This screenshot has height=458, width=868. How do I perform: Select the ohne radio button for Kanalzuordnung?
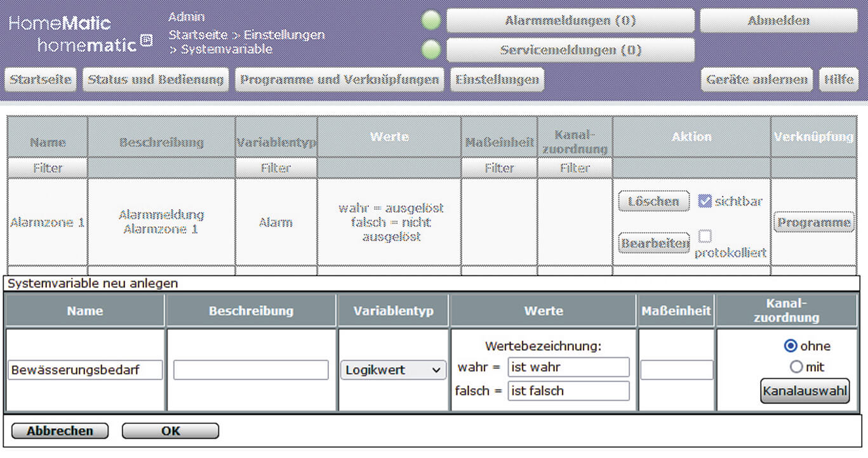tap(790, 346)
